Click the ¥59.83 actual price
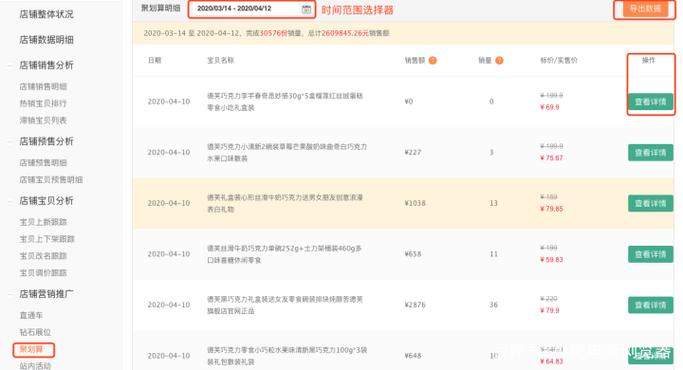The width and height of the screenshot is (683, 370). tap(551, 260)
